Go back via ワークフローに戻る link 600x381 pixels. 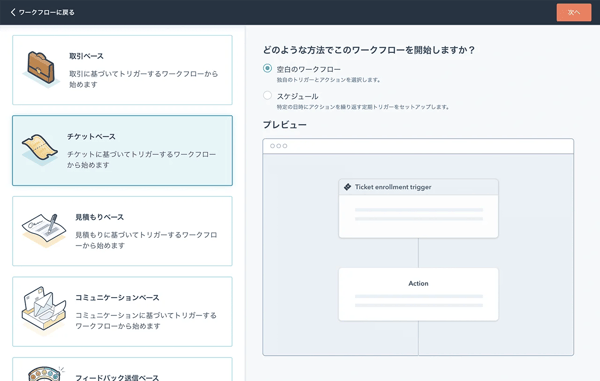pos(42,12)
